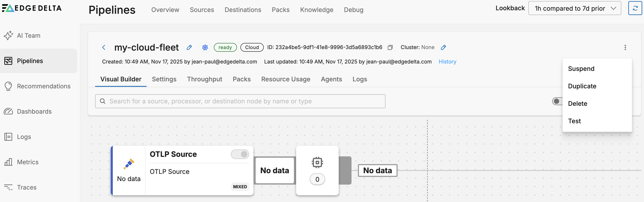Click the refresh icon beside Lookback
Viewport: 644px width, 202px height.
[x=635, y=9]
